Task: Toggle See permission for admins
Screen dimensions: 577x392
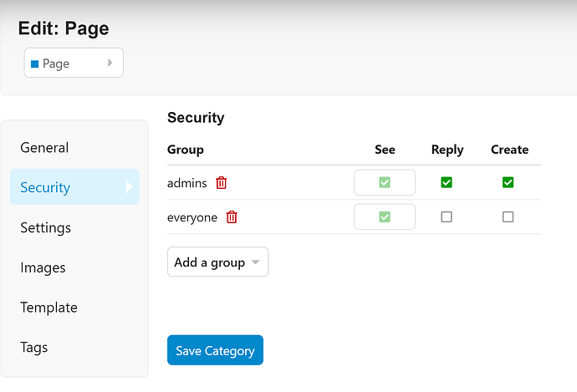Action: click(385, 182)
